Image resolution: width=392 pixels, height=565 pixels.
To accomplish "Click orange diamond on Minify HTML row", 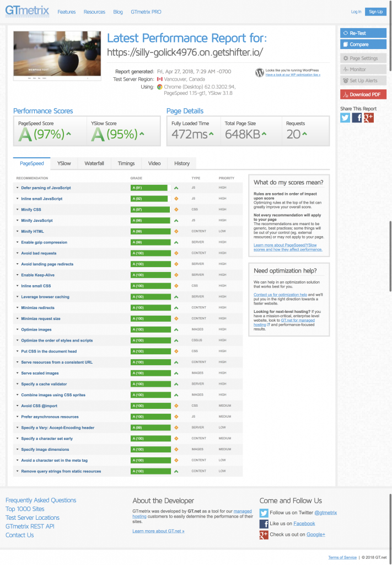I will point(176,231).
